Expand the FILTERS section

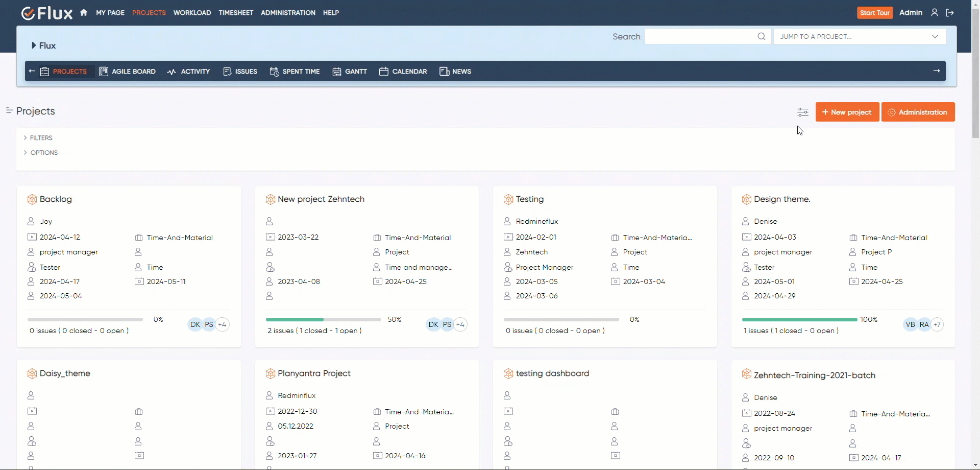pyautogui.click(x=41, y=138)
